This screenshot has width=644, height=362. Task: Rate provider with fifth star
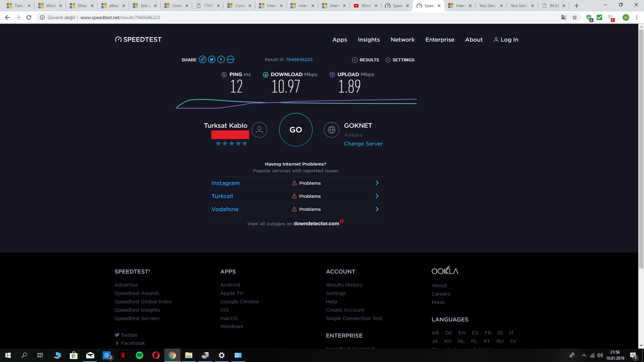click(245, 144)
